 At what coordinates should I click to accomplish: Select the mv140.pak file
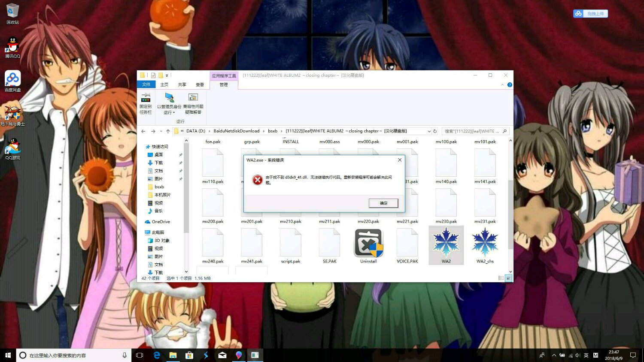(x=446, y=166)
